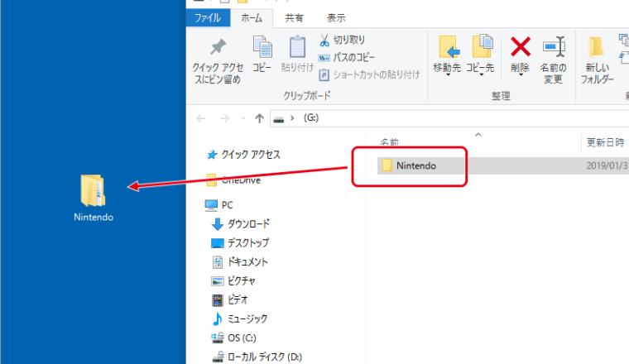Go back with the left arrow
The image size is (629, 364).
(x=201, y=118)
